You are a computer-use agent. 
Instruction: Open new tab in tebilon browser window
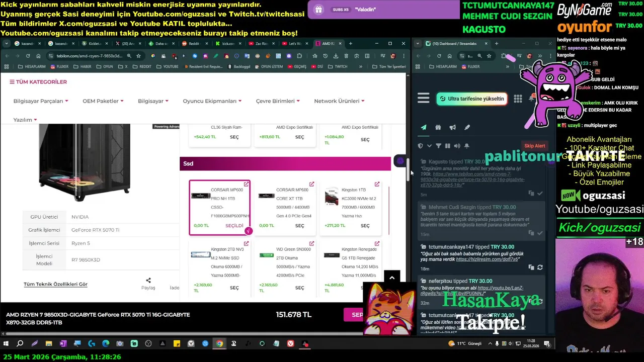(x=351, y=43)
